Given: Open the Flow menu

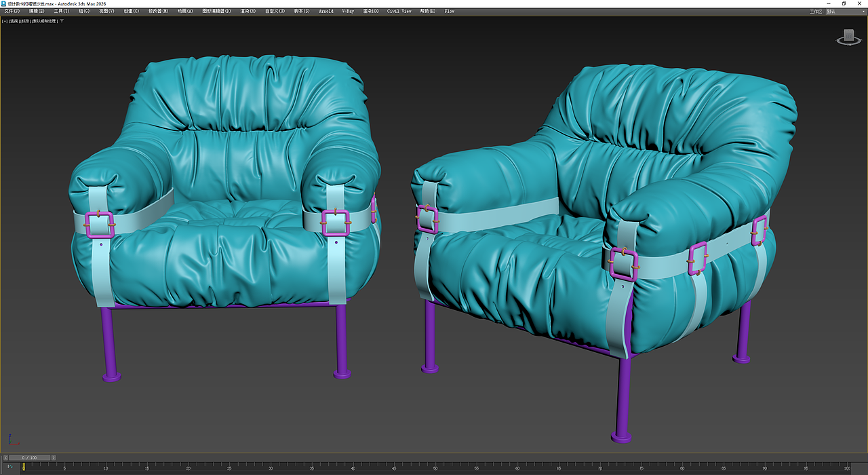Looking at the screenshot, I should click(x=450, y=12).
